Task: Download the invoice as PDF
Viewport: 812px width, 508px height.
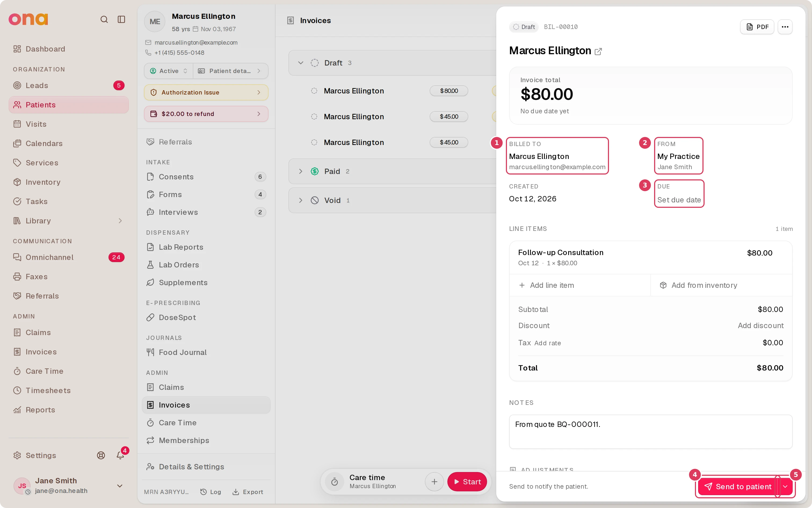Action: (x=757, y=27)
